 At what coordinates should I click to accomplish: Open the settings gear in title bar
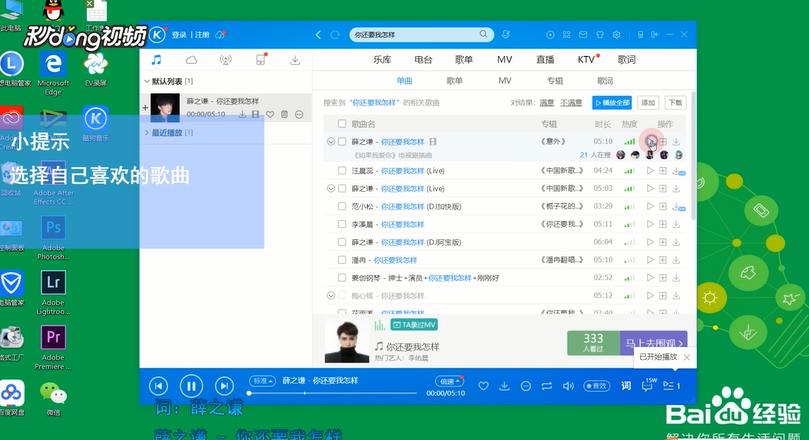pyautogui.click(x=616, y=35)
